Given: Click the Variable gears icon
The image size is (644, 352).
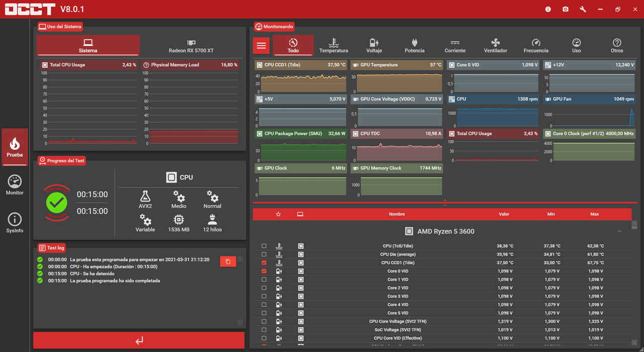Looking at the screenshot, I should 145,219.
